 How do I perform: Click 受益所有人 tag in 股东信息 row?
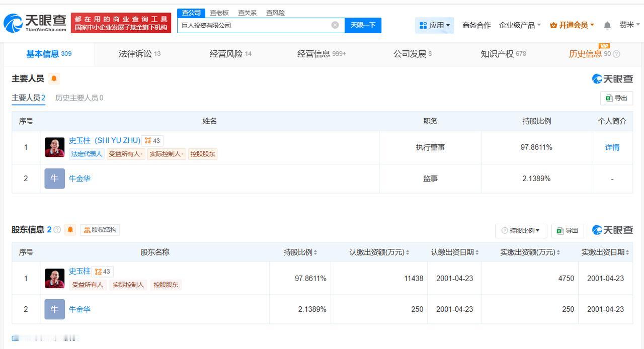(x=88, y=285)
